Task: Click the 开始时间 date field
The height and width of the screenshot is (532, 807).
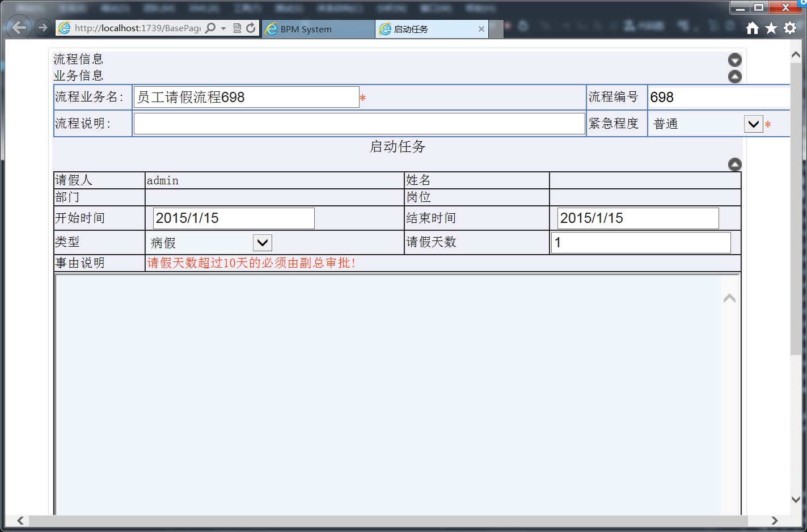Action: (234, 218)
